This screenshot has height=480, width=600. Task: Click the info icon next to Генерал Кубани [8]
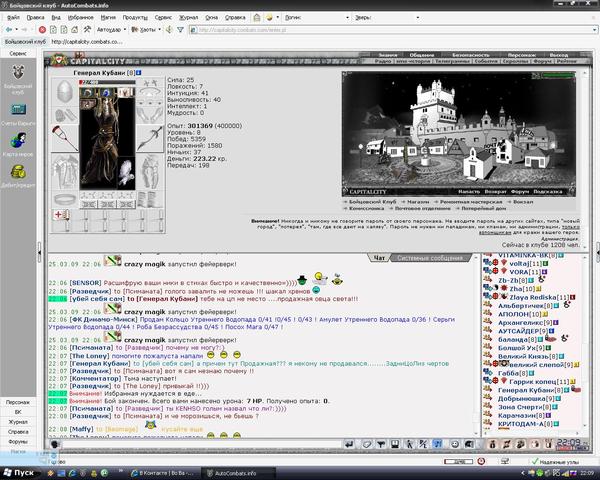point(139,72)
